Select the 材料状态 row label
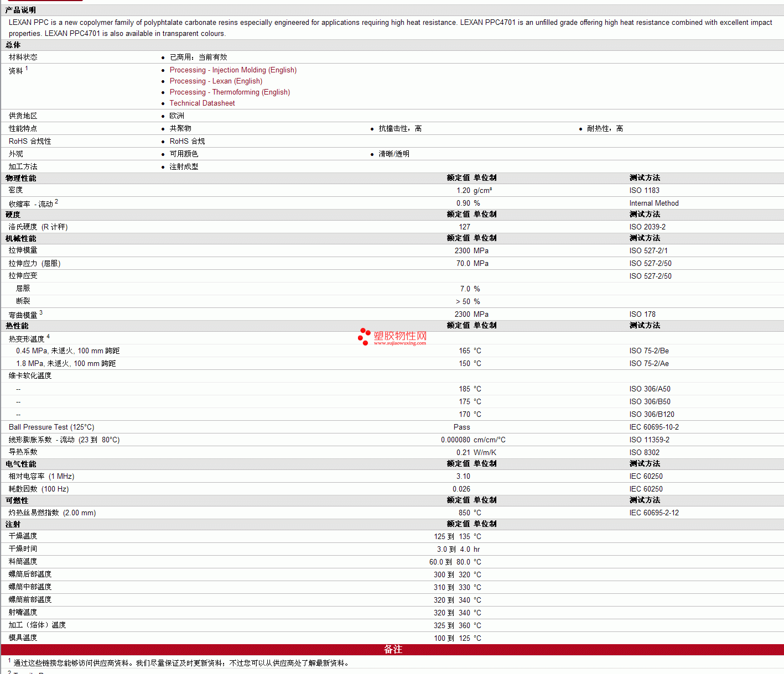Image resolution: width=784 pixels, height=674 pixels. pos(23,58)
